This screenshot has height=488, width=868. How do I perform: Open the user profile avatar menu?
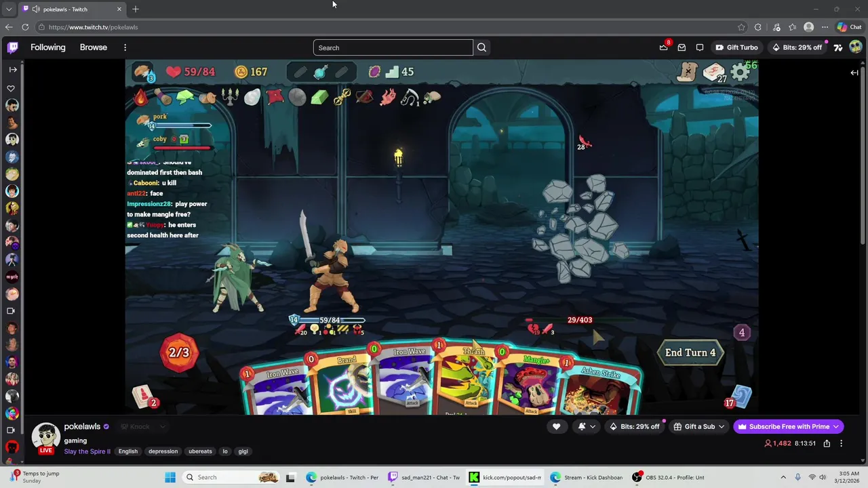coord(855,47)
